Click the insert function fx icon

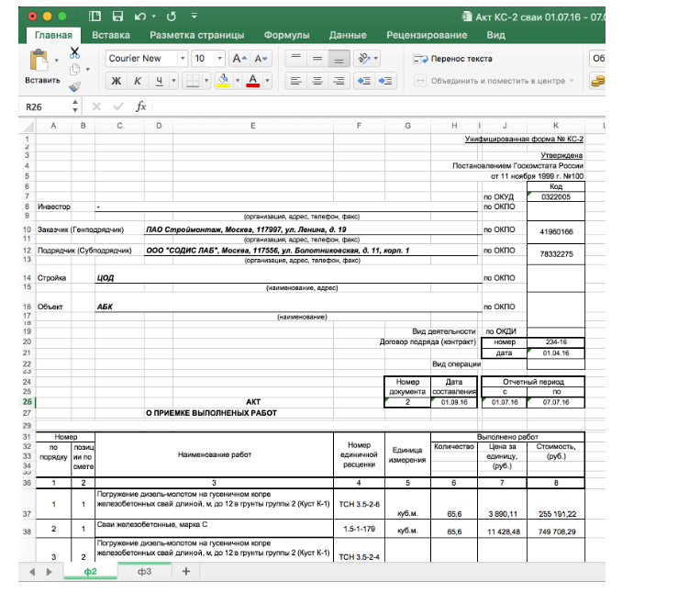[x=141, y=106]
